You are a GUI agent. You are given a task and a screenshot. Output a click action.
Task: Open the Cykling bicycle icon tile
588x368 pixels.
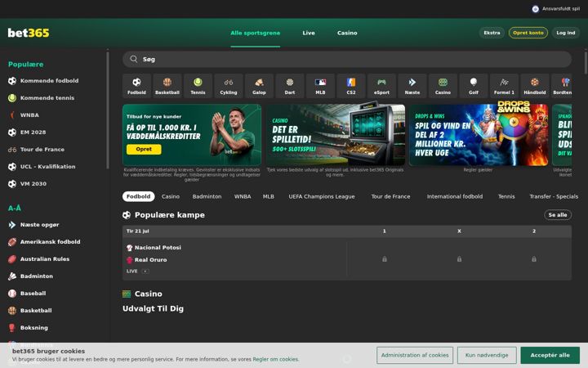tap(229, 86)
